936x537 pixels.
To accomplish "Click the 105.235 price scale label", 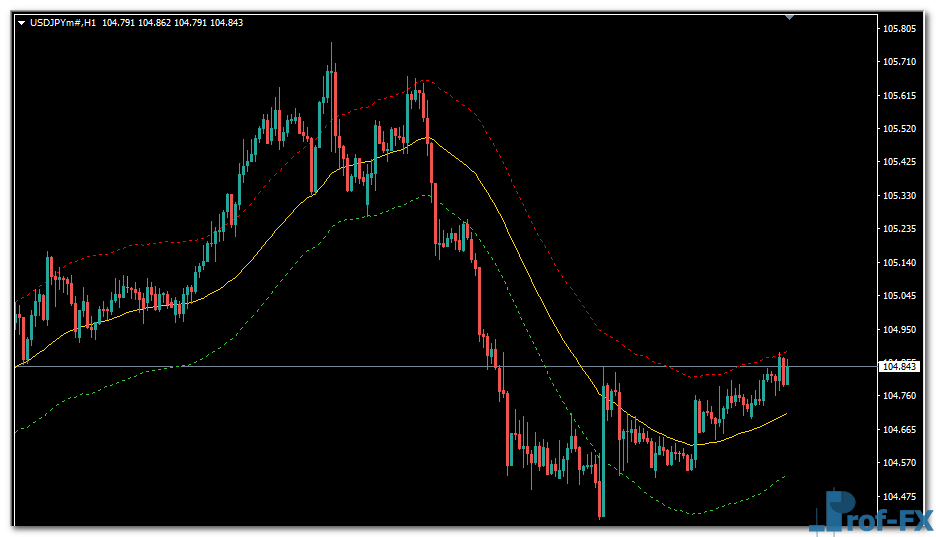I will pos(900,229).
